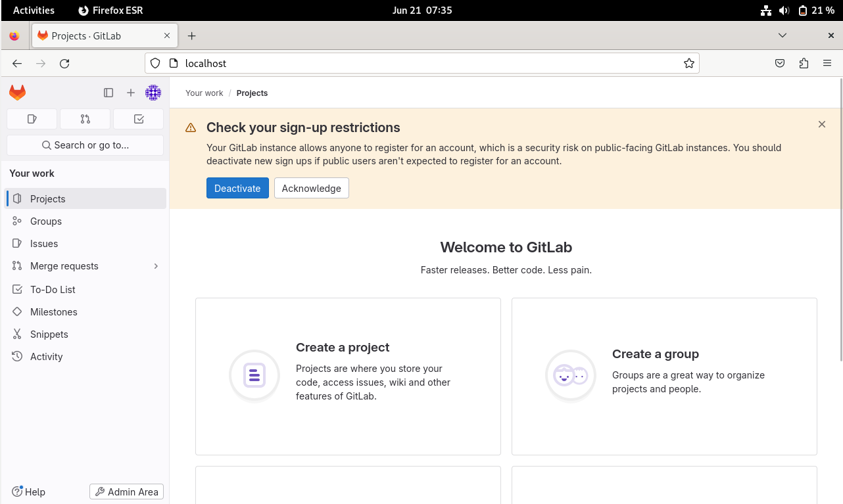Toggle the sidebar collapse icon
Viewport: 843px width, 504px height.
point(108,93)
